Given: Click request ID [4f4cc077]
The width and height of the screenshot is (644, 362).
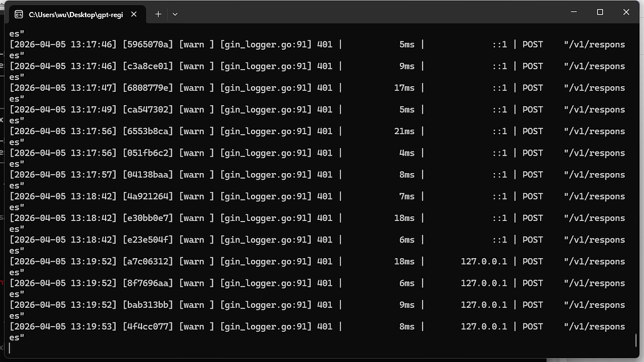Looking at the screenshot, I should 148,327.
